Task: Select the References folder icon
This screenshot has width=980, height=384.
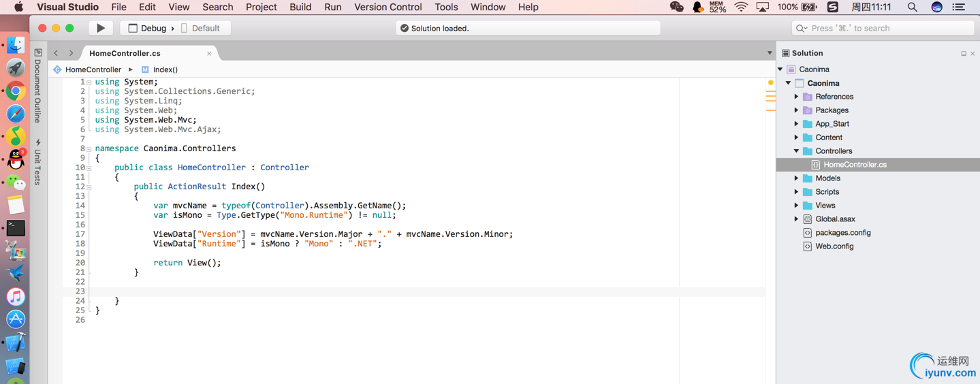Action: [807, 97]
